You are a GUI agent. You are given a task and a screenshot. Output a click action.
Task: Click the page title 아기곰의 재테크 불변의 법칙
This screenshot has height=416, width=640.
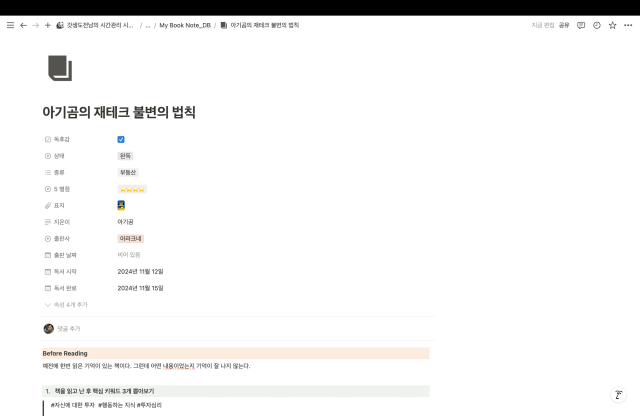click(x=119, y=112)
